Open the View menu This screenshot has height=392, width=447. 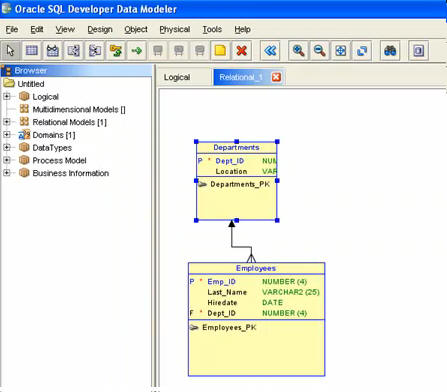pyautogui.click(x=65, y=29)
